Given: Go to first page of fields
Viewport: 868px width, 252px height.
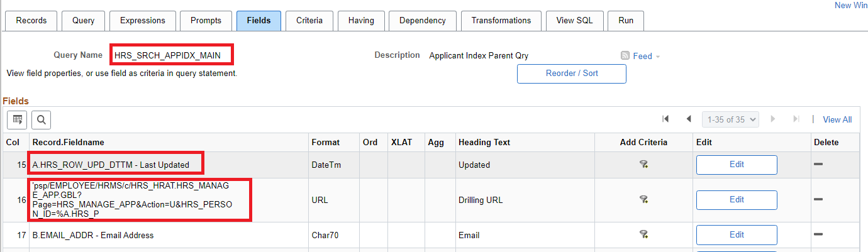Looking at the screenshot, I should click(x=665, y=119).
